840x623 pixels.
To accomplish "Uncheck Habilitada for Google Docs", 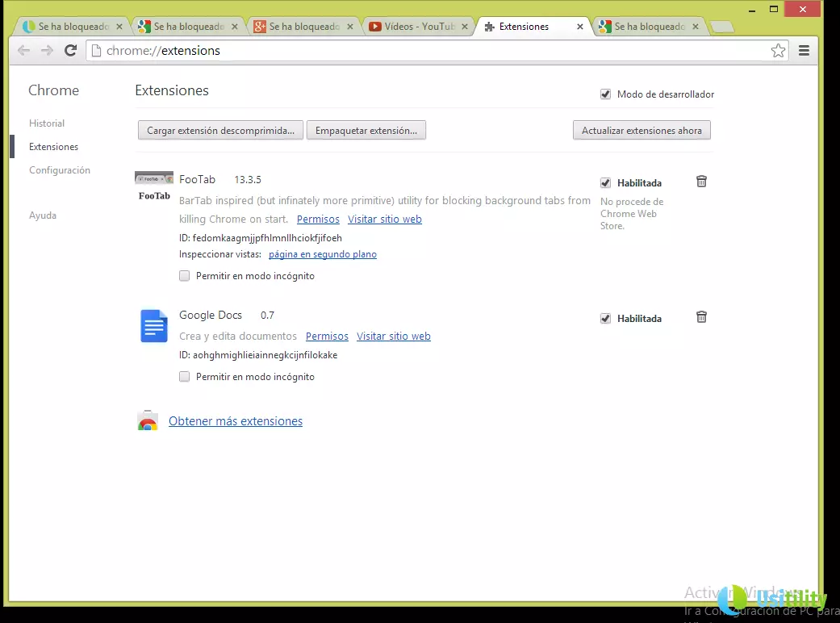I will pos(605,319).
